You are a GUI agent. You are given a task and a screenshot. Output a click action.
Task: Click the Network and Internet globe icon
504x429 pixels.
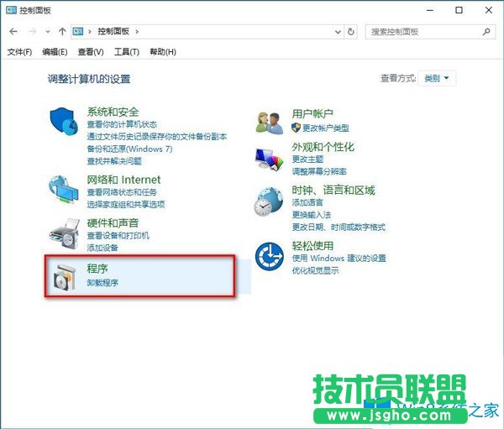coord(65,190)
